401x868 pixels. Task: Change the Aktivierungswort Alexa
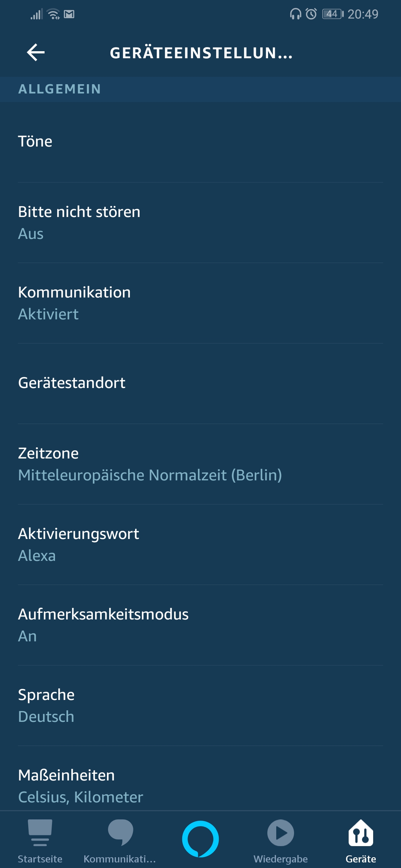tap(200, 545)
